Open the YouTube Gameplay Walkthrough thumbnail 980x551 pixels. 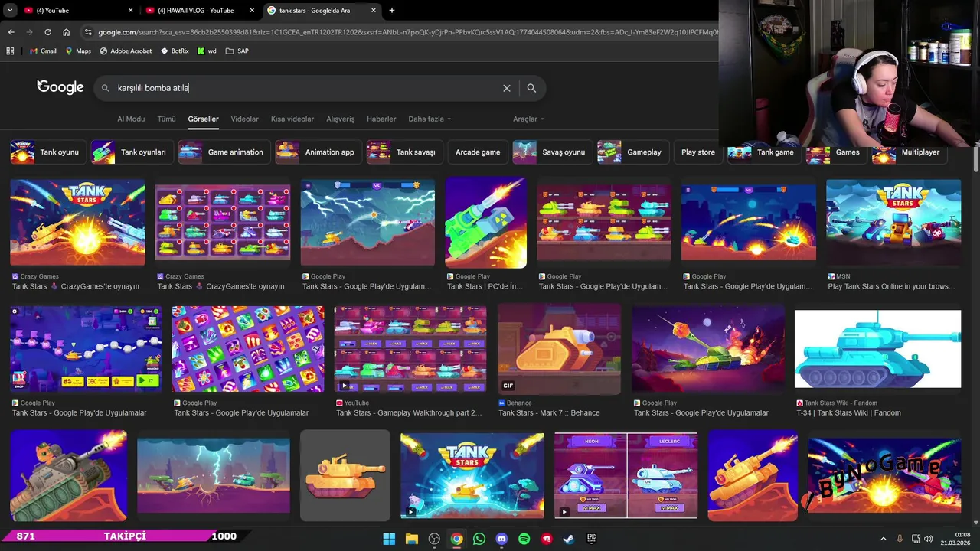click(410, 349)
